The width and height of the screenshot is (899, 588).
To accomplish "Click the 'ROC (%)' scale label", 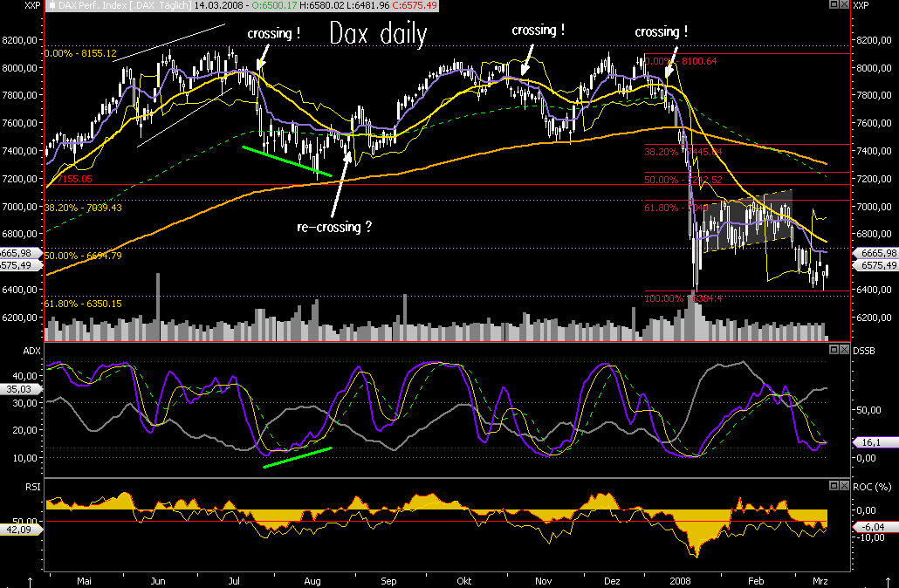I will 872,487.
